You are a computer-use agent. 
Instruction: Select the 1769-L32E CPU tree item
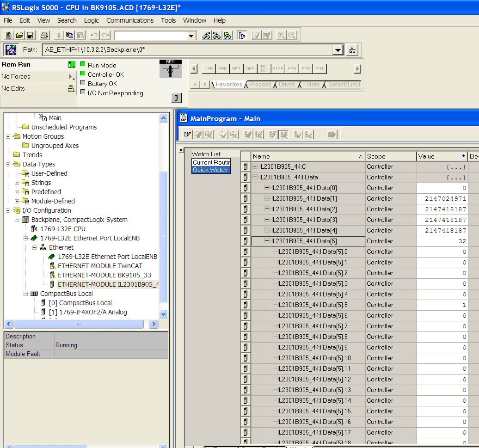click(x=63, y=229)
